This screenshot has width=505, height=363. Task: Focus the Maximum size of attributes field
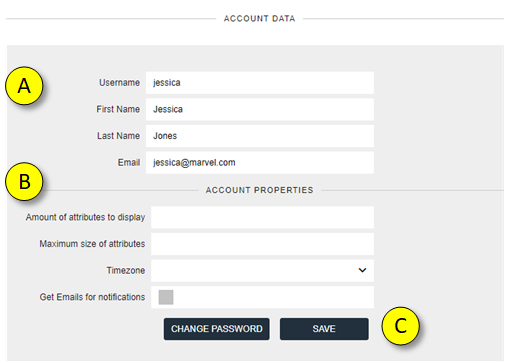[262, 244]
